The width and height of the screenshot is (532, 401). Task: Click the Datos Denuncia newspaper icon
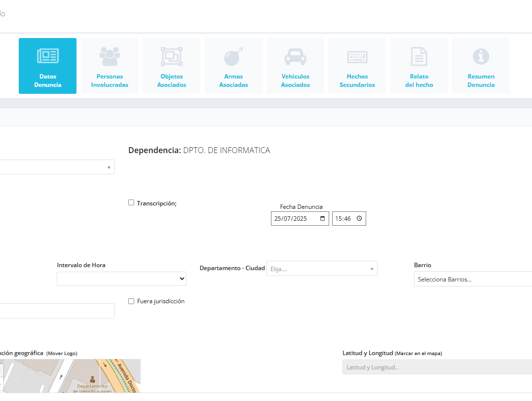tap(48, 56)
